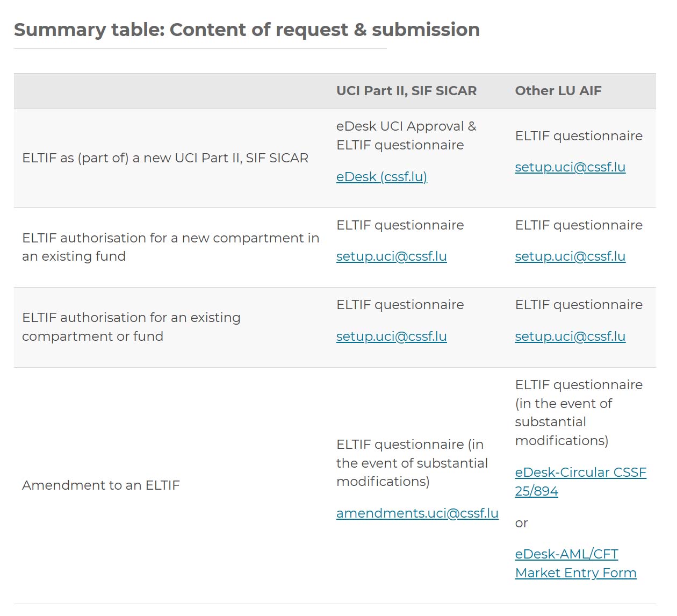Click the new compartment row's UCI Part II email link
The image size is (677, 616).
391,256
